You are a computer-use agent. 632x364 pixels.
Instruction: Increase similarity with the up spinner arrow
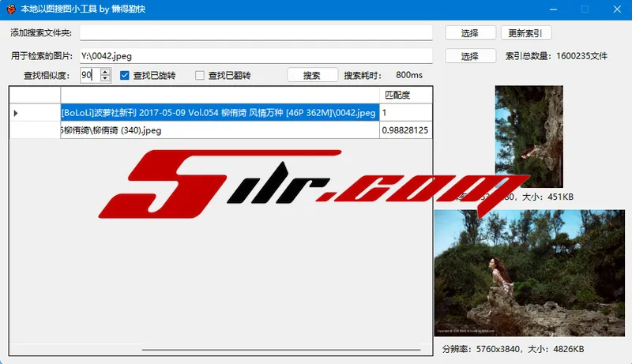105,72
